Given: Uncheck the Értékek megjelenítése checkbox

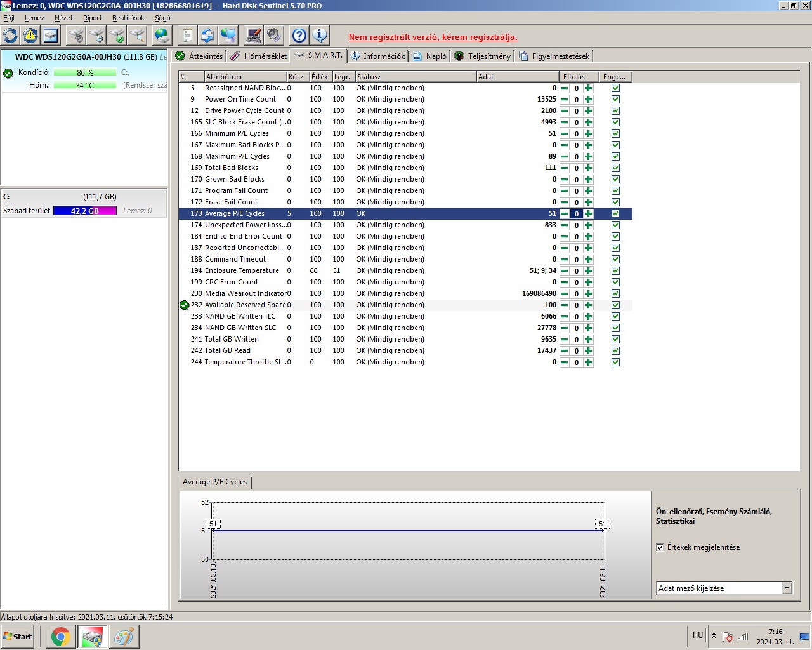Looking at the screenshot, I should [660, 547].
